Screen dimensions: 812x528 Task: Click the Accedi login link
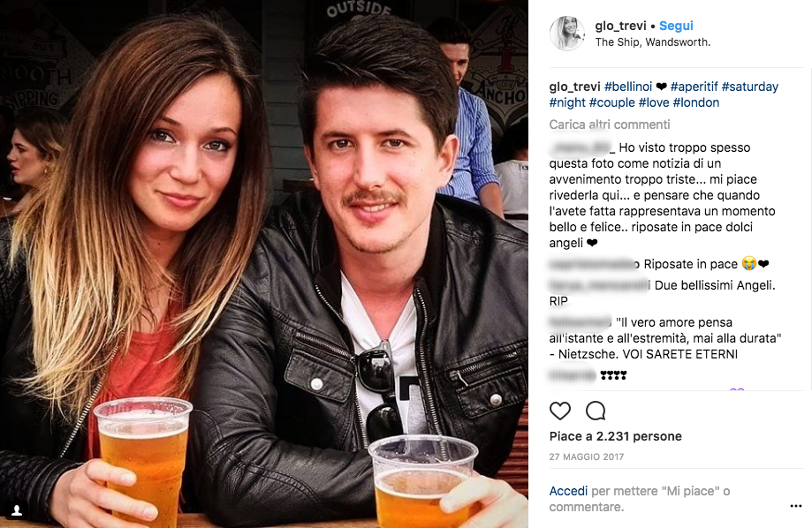[x=568, y=491]
